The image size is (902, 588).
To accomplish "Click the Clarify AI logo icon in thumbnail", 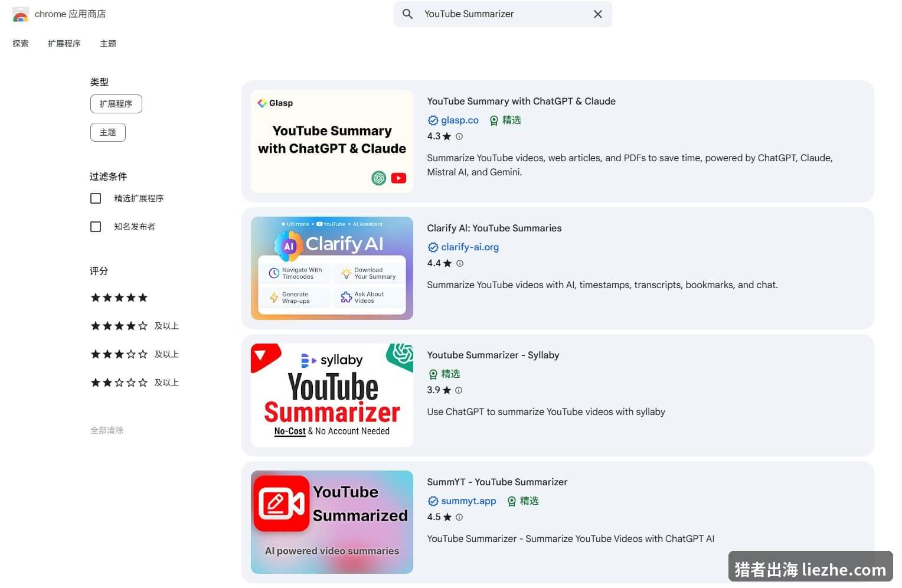I will point(289,246).
